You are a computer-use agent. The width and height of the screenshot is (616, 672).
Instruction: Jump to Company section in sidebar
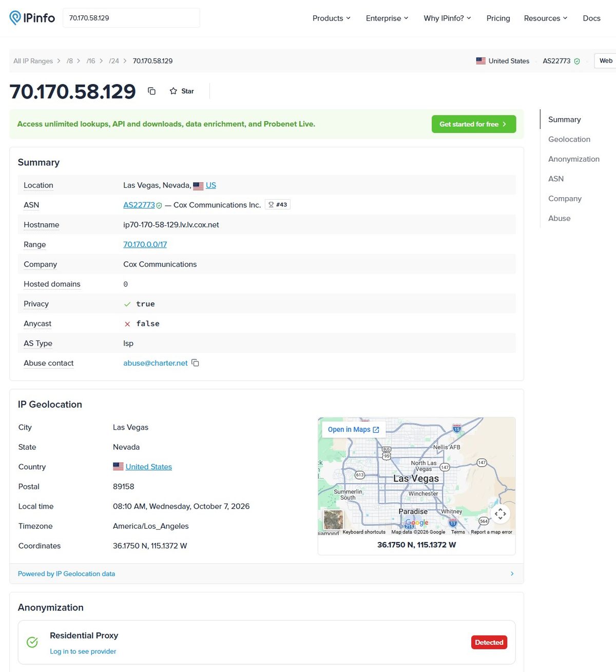point(565,199)
